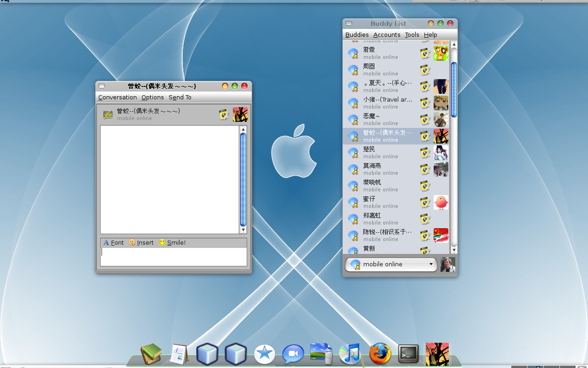Click the conversation window's blue scrollbar thumb
This screenshot has width=588, height=368.
coord(243,179)
